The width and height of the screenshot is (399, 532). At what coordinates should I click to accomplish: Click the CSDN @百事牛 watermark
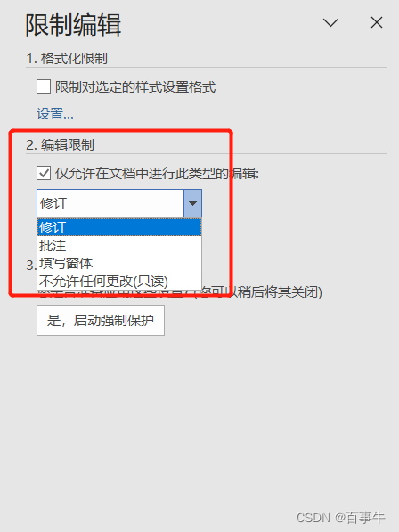[340, 518]
